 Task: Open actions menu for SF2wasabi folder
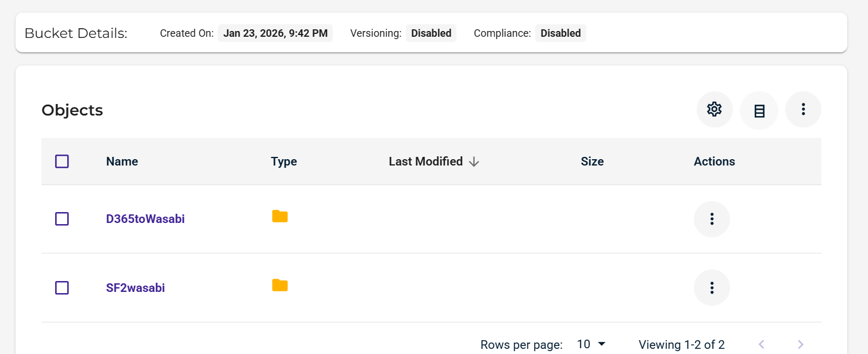[712, 287]
